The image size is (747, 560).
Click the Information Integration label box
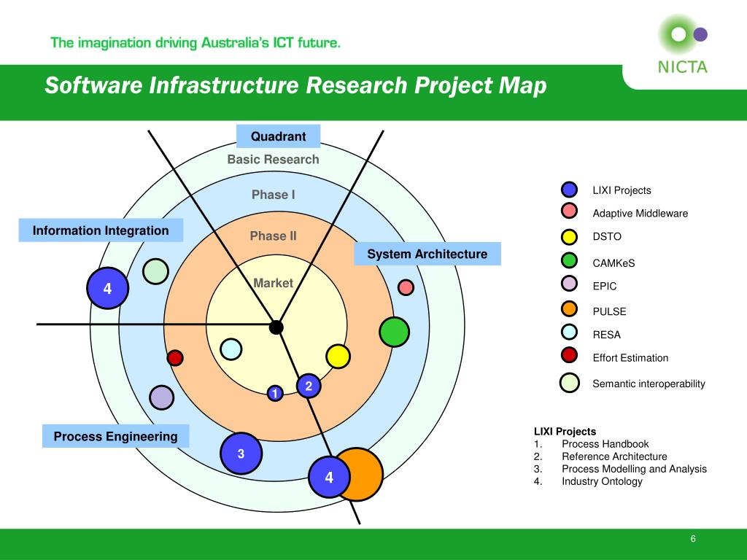point(101,230)
